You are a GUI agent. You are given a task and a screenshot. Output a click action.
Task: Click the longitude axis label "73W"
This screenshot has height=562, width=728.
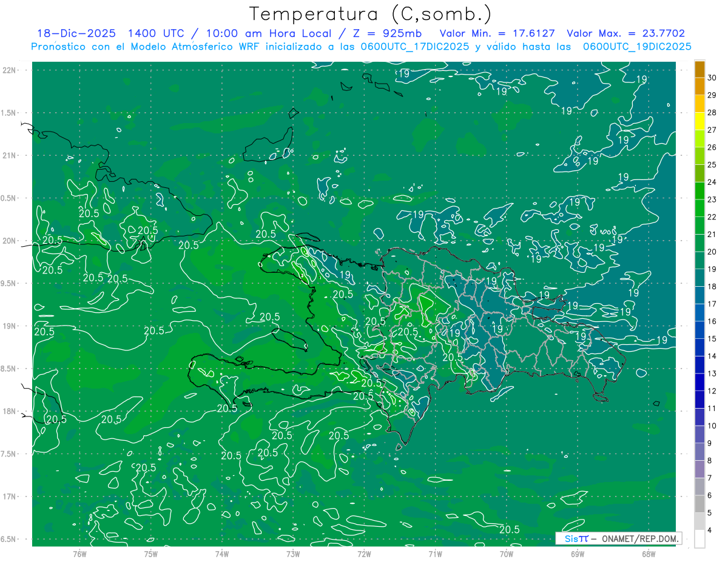point(293,554)
